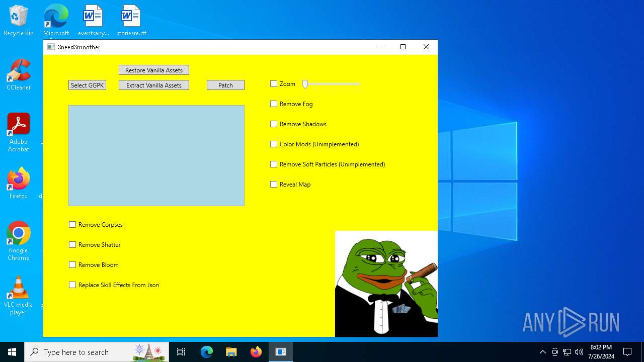Click Extract Vanilla Assets button
The width and height of the screenshot is (644, 362).
pos(154,85)
